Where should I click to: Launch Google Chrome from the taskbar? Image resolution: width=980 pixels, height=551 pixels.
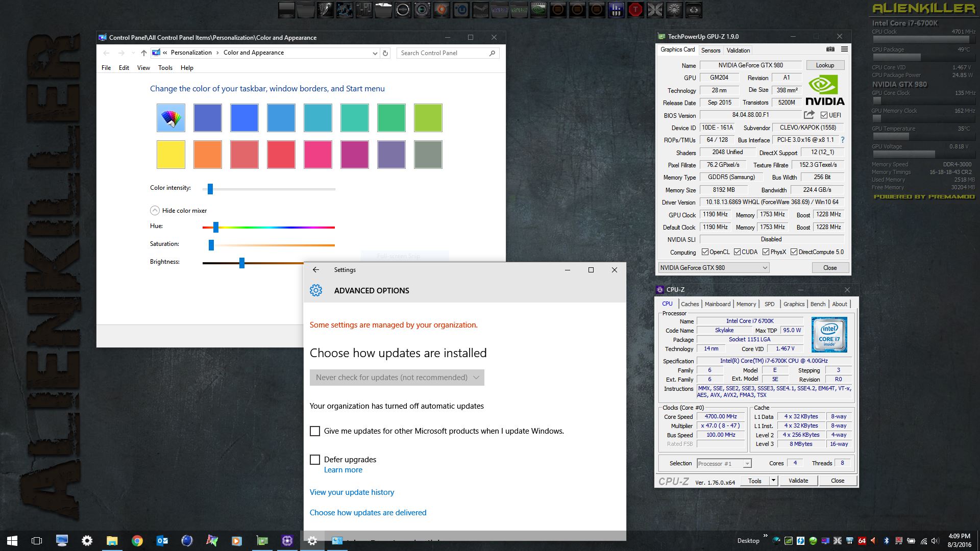(137, 541)
